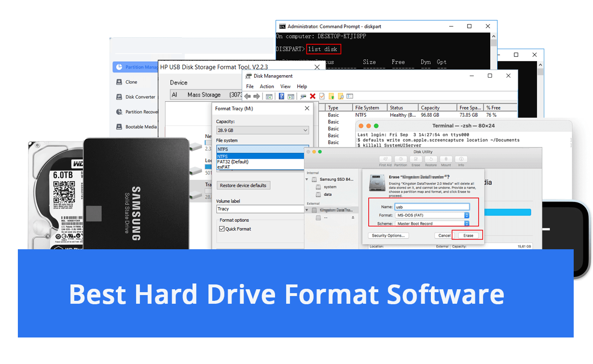Image resolution: width=593 pixels, height=364 pixels.
Task: Open Bootable Media in the sidebar
Action: coord(137,127)
